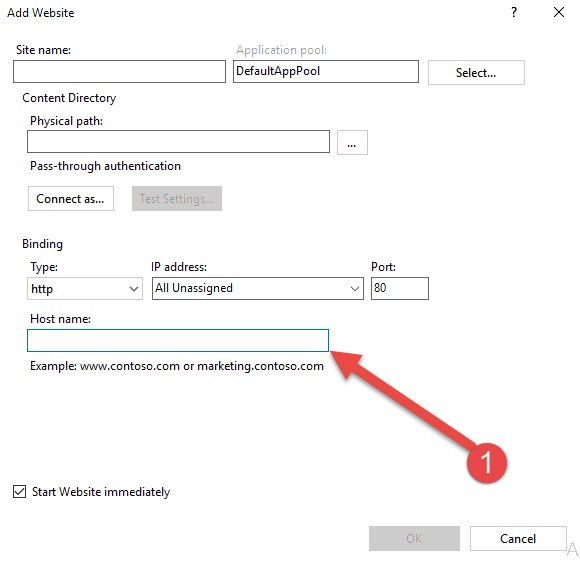Click the Pass-through authentication label
This screenshot has height=565, width=580.
pos(105,166)
